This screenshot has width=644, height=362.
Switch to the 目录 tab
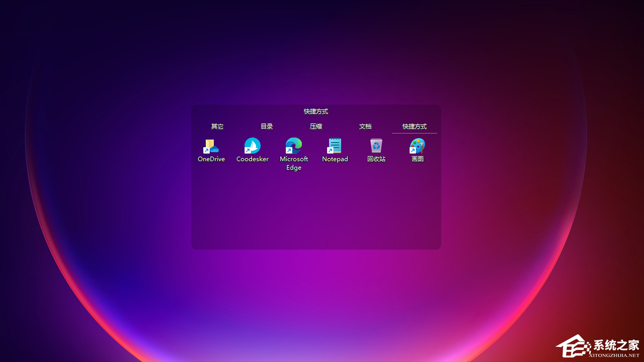point(267,127)
